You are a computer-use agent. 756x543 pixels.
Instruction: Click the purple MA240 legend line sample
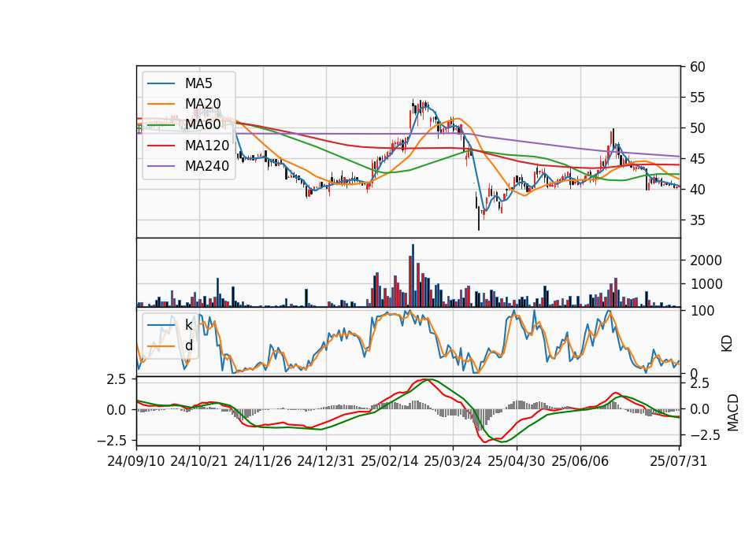point(161,166)
